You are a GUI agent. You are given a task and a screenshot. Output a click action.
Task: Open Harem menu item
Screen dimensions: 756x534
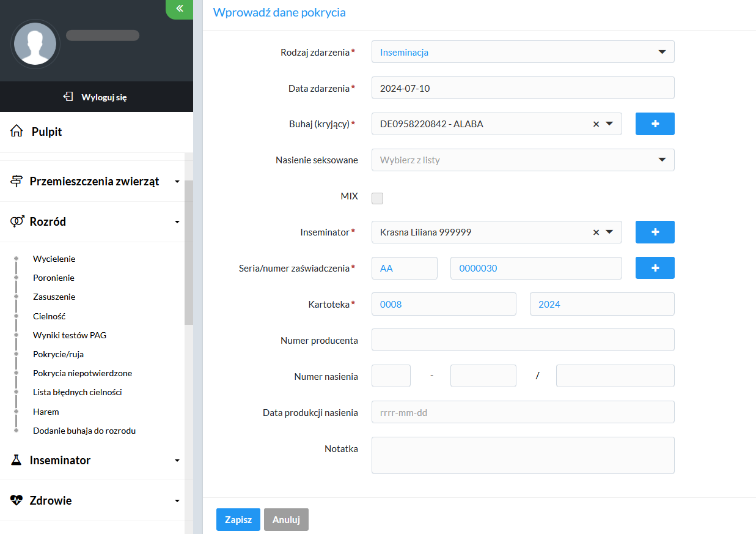[46, 412]
